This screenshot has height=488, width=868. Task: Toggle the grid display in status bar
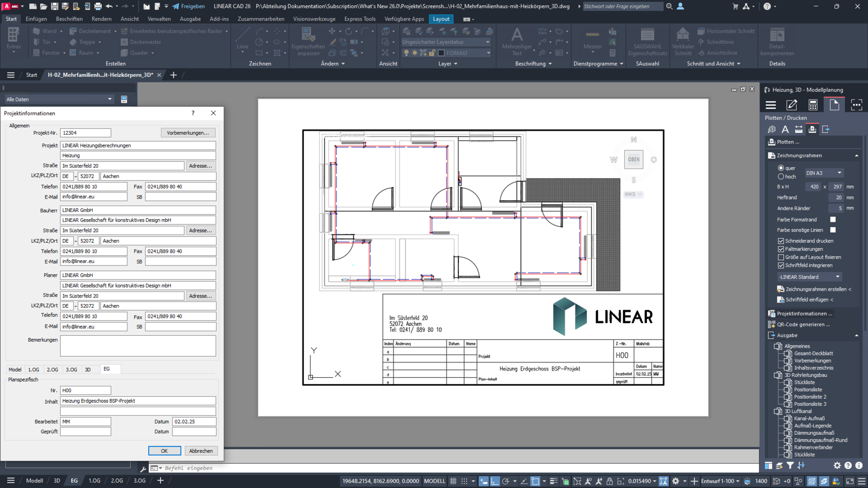pos(453,481)
